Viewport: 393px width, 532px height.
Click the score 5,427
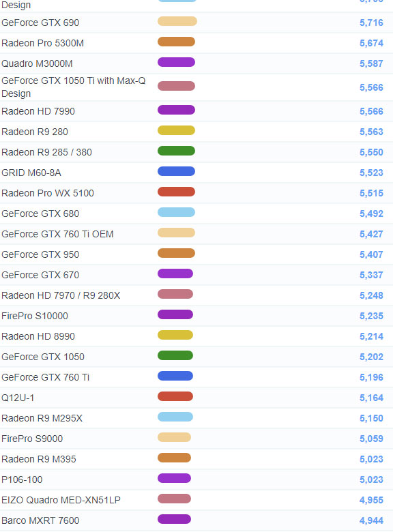point(371,234)
